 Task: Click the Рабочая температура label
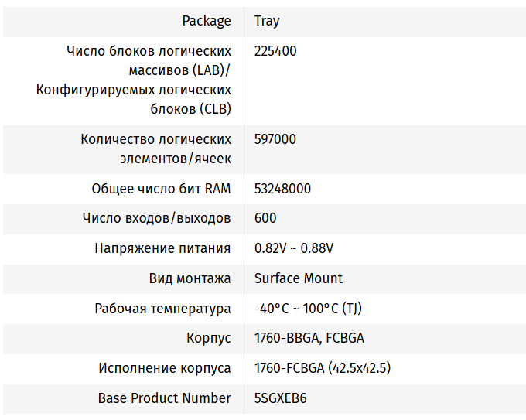click(x=162, y=309)
